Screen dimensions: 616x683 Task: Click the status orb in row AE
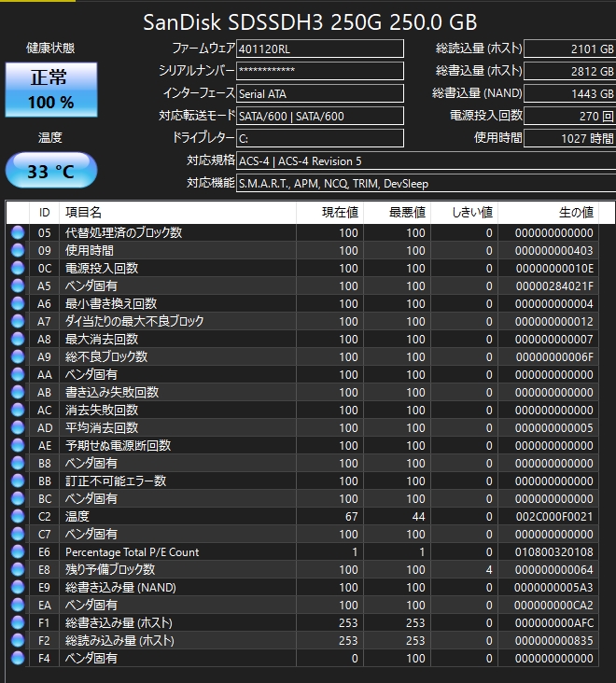(x=18, y=445)
